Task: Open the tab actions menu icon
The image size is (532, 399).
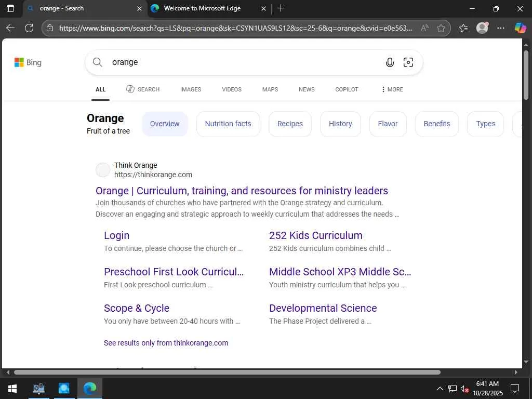Action: (10, 8)
